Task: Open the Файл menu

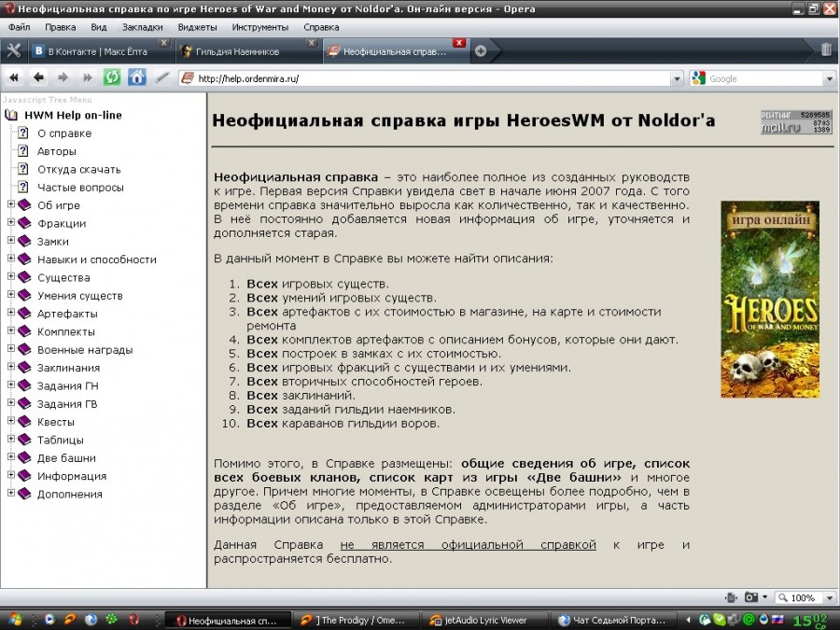Action: click(20, 27)
